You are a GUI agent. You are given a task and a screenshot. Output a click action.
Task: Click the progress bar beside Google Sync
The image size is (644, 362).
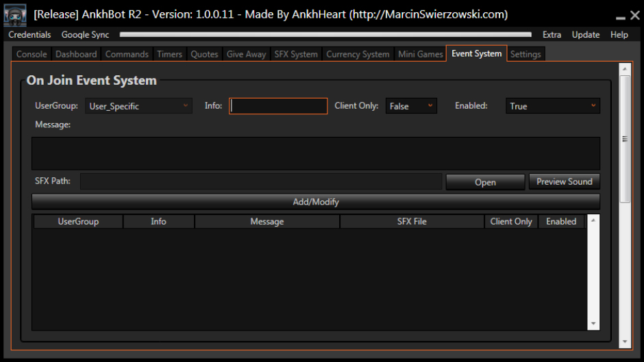pyautogui.click(x=325, y=35)
